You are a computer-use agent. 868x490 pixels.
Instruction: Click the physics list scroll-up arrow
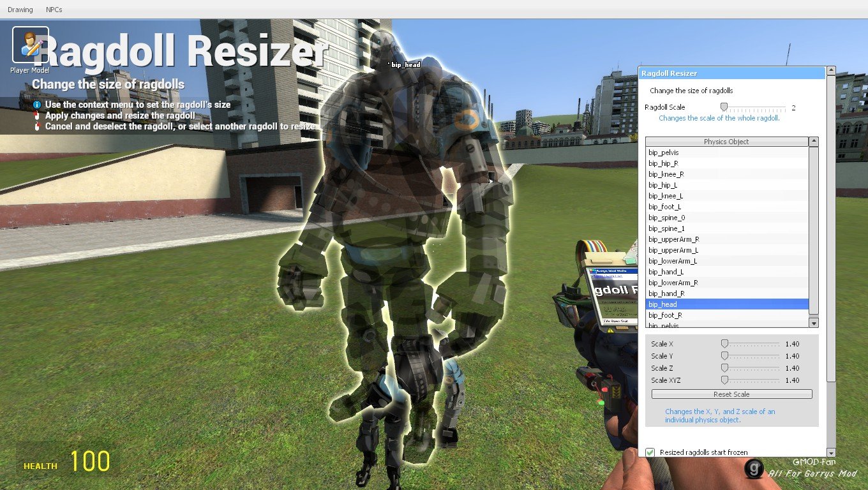pyautogui.click(x=814, y=142)
